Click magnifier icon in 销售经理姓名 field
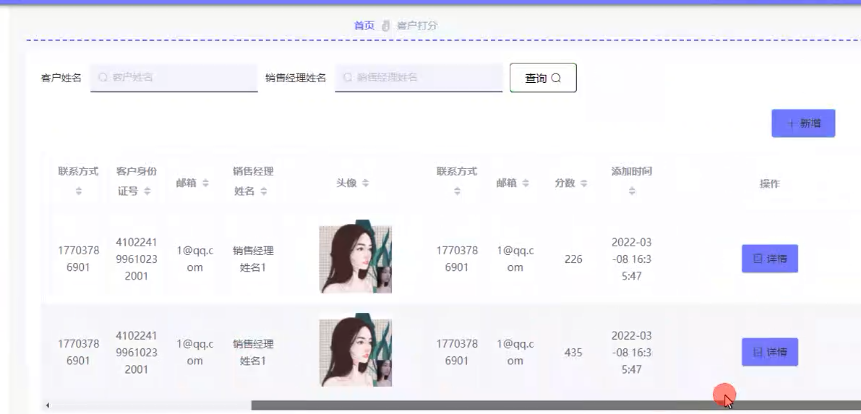The width and height of the screenshot is (861, 414). click(348, 77)
